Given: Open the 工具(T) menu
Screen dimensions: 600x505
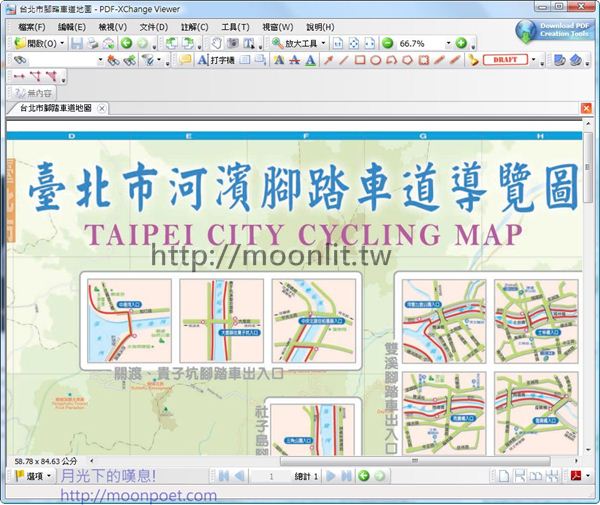Looking at the screenshot, I should (x=235, y=27).
